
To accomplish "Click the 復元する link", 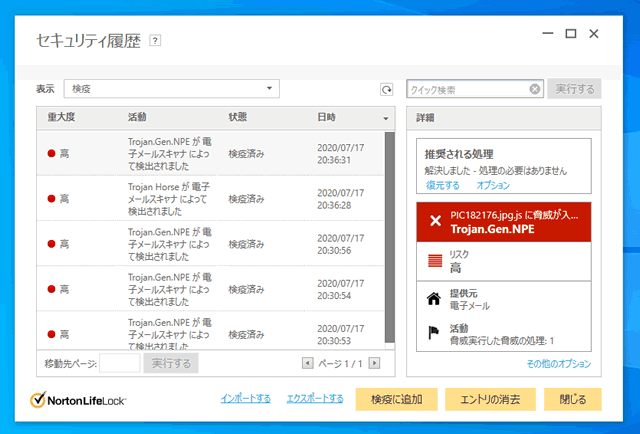I will 442,185.
